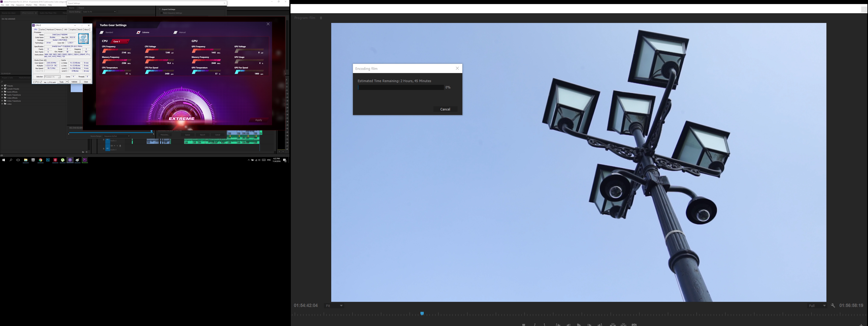Click the Close button in CPU-Z
Image resolution: width=868 pixels, height=326 pixels.
(x=86, y=82)
